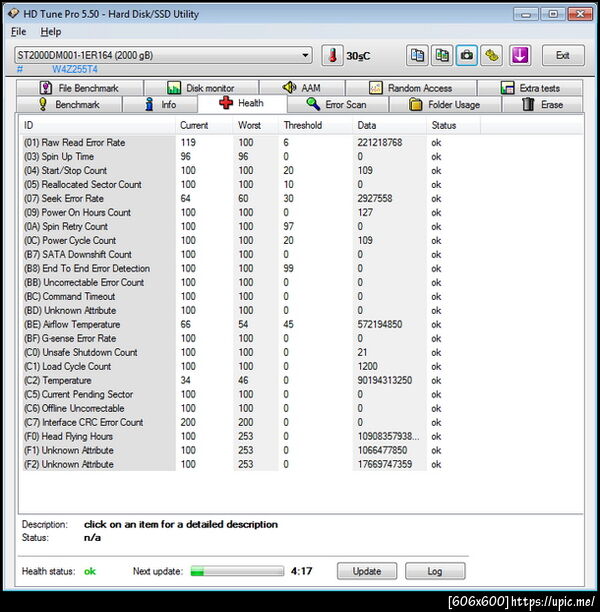
Task: Click the Update button
Action: pyautogui.click(x=367, y=571)
